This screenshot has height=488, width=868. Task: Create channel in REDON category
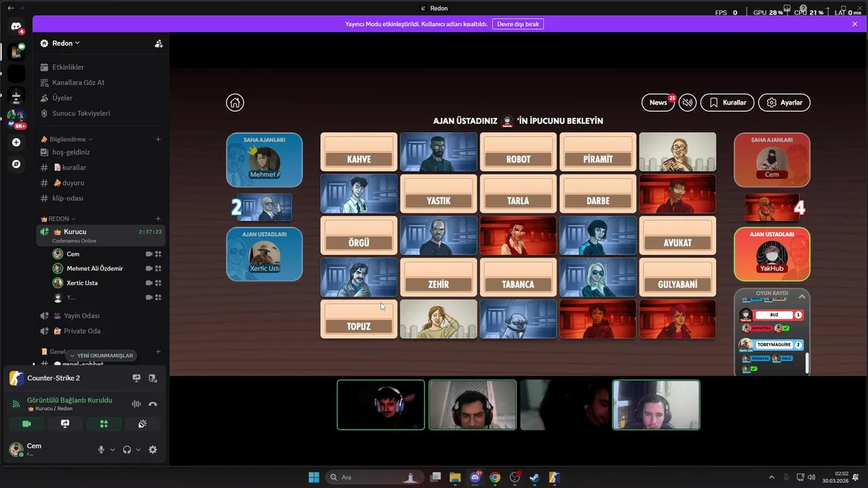(158, 219)
